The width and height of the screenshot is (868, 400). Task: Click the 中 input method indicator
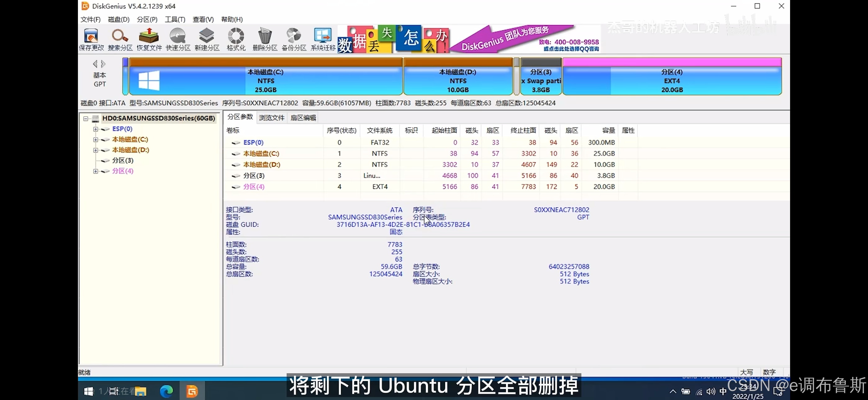[723, 391]
